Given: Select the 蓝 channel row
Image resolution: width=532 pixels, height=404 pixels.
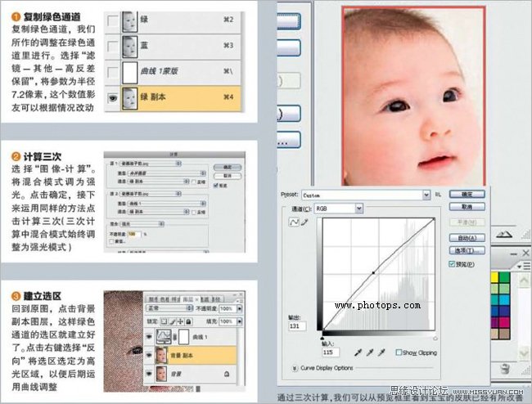Looking at the screenshot, I should tap(174, 46).
